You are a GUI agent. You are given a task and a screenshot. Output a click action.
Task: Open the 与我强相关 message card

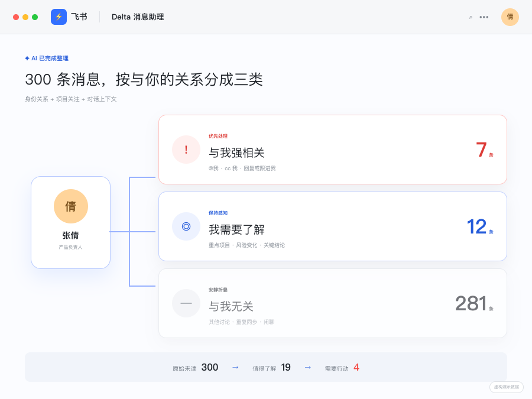(x=332, y=150)
